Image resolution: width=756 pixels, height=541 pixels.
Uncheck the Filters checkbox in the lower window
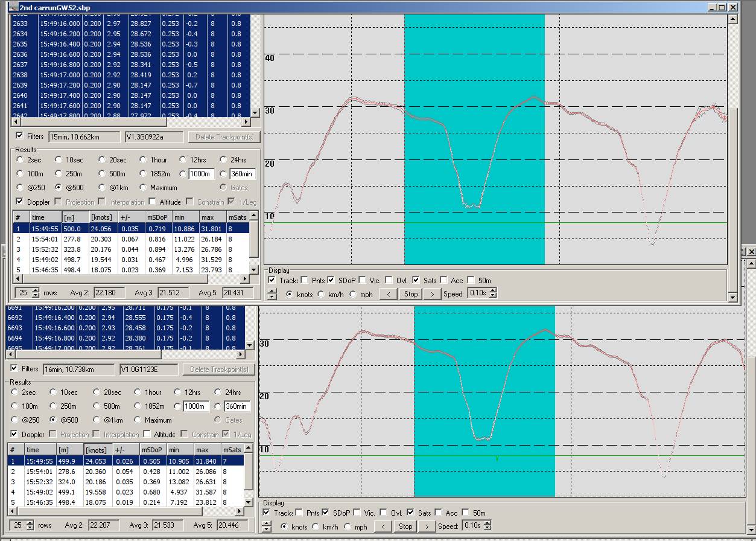[14, 368]
